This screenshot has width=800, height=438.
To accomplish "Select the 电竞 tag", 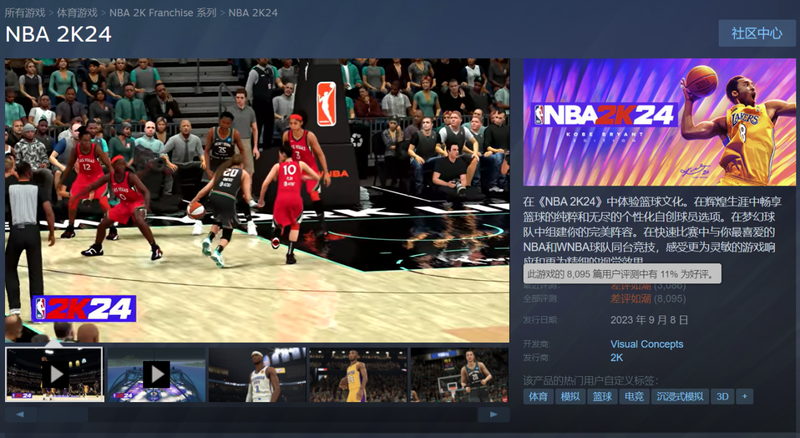I will (x=634, y=397).
